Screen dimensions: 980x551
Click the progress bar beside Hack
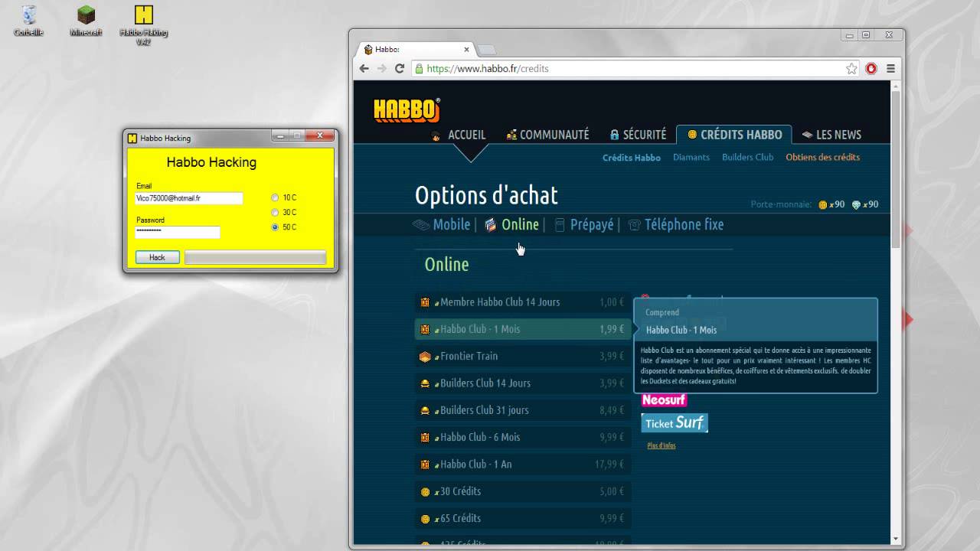tap(255, 257)
